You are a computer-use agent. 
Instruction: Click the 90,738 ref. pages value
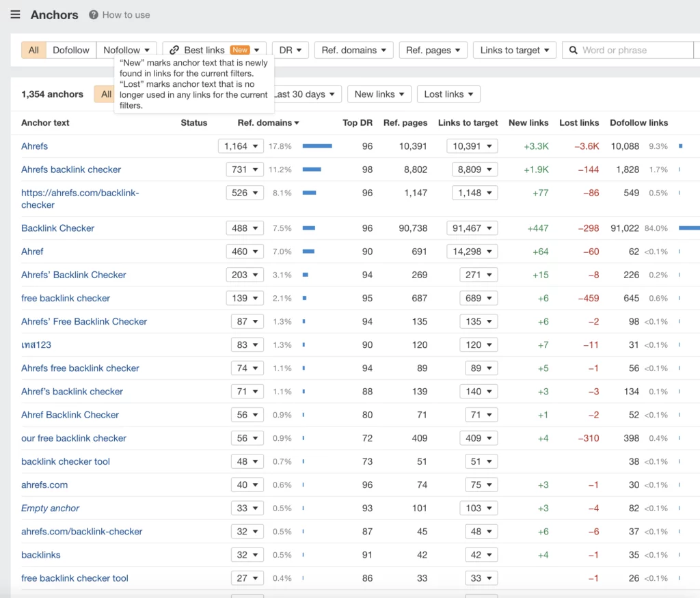pyautogui.click(x=413, y=228)
